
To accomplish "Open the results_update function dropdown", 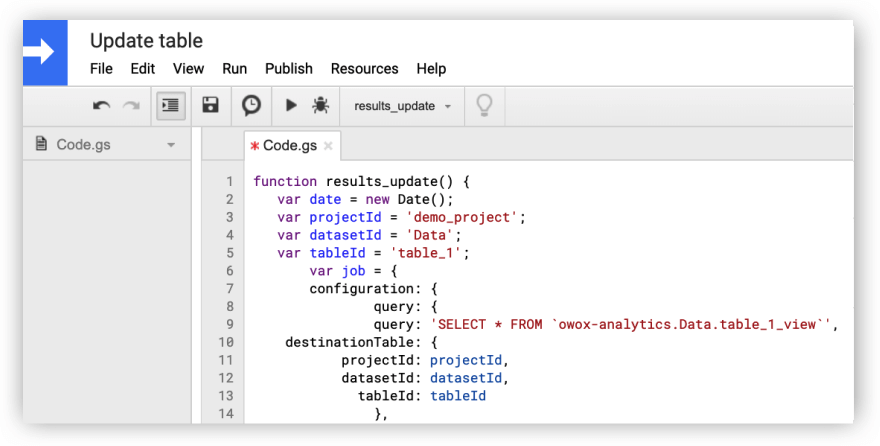I will (402, 106).
